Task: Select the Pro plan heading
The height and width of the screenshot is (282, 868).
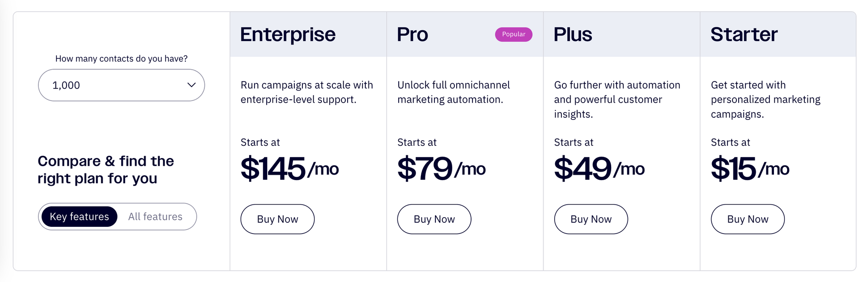Action: coord(412,34)
